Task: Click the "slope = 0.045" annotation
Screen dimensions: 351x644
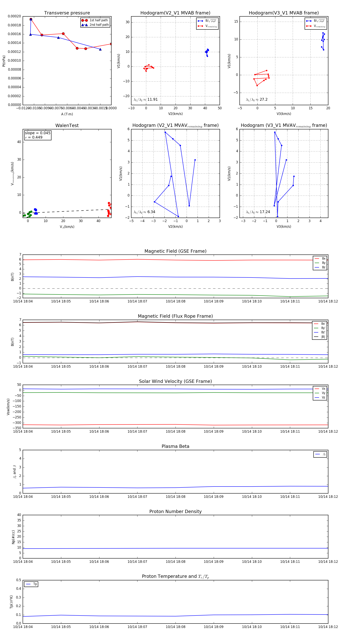Action: pos(37,133)
